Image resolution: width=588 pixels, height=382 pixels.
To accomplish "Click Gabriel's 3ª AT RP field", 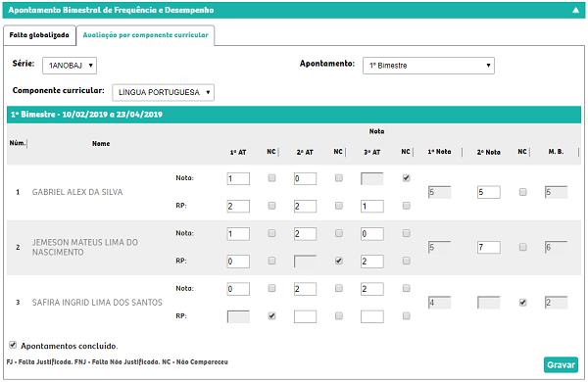I will pos(372,207).
